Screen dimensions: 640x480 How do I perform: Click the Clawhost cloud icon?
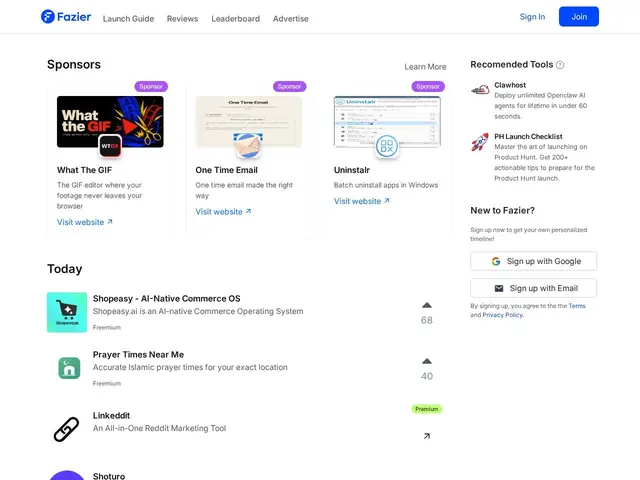480,90
